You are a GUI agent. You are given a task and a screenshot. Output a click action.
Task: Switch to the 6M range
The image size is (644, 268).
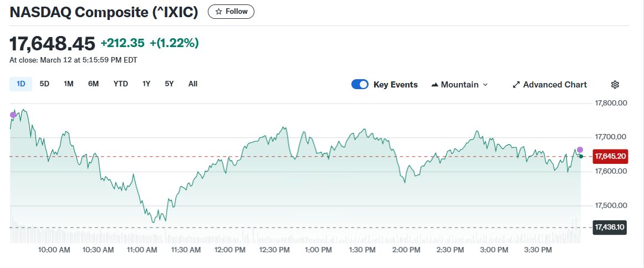93,84
